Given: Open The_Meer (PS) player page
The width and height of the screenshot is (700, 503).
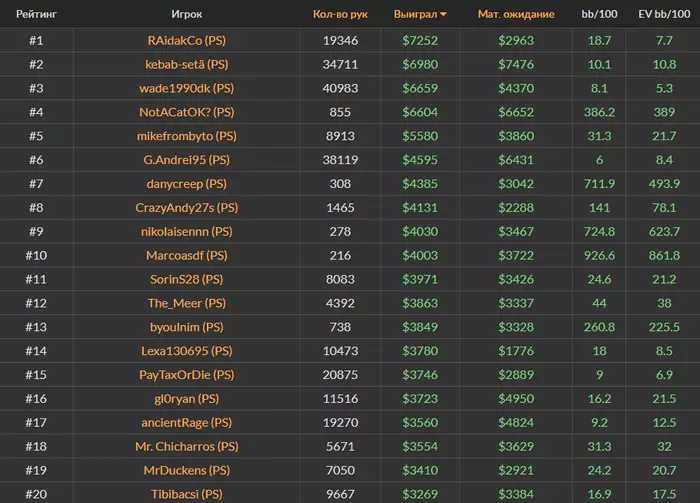Looking at the screenshot, I should 186,303.
